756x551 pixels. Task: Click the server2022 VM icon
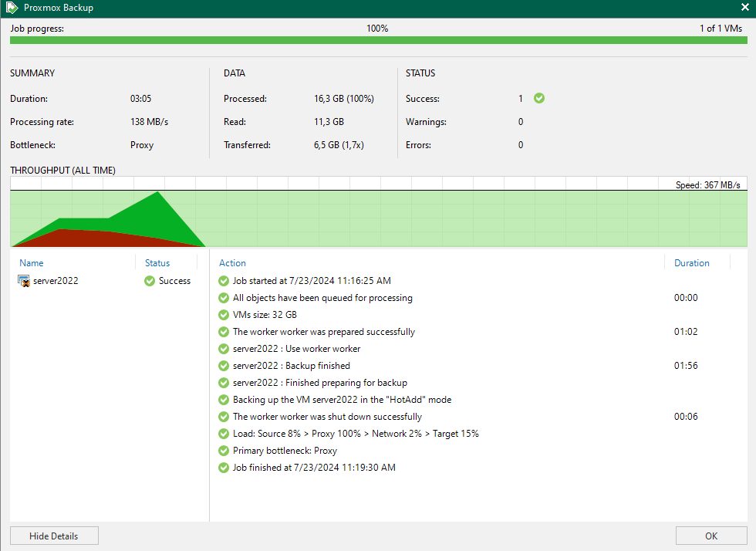click(24, 281)
